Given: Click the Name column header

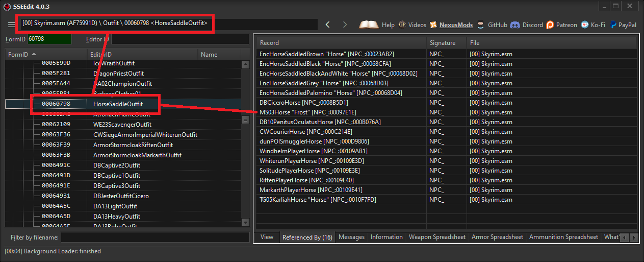Looking at the screenshot, I should [220, 54].
